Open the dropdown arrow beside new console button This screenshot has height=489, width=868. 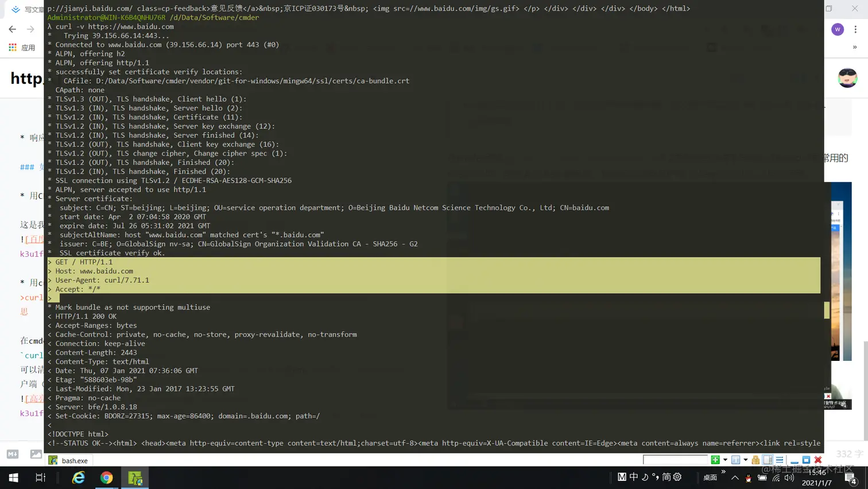click(x=725, y=460)
